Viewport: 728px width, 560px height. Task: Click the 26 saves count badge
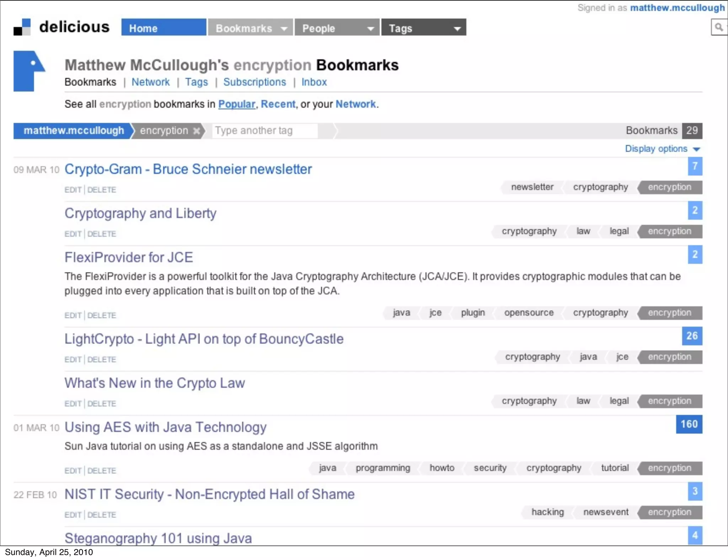[x=692, y=336]
